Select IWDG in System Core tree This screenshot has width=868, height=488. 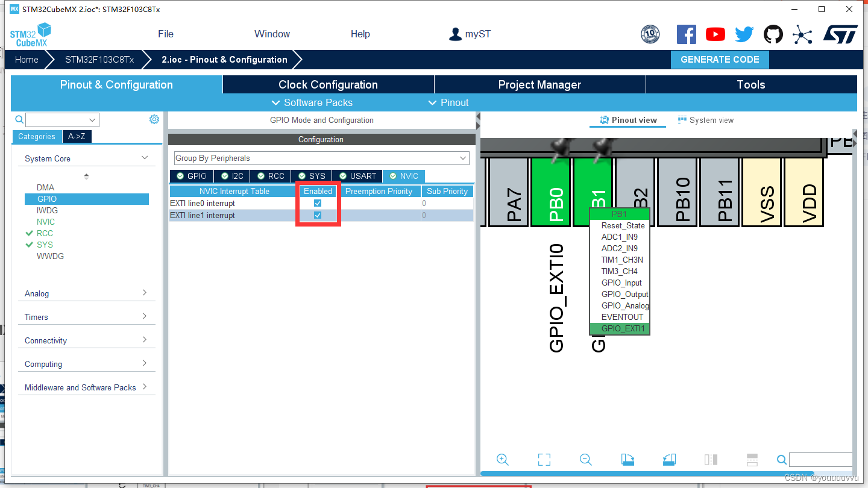click(x=48, y=210)
